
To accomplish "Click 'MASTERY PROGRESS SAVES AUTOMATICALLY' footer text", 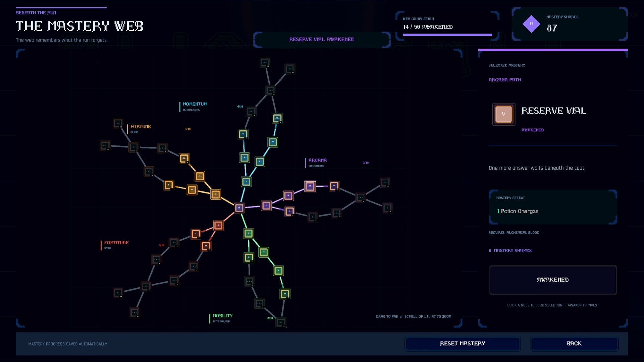I will pyautogui.click(x=68, y=344).
